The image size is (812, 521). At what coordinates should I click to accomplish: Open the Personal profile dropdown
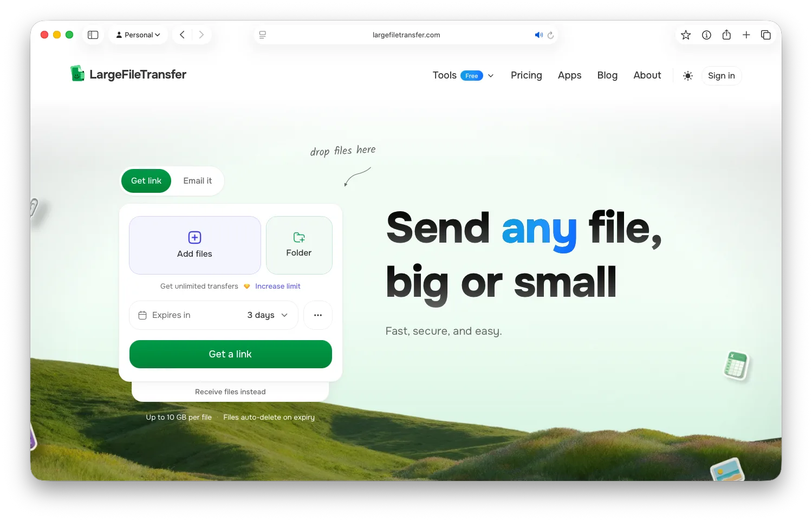(x=138, y=35)
